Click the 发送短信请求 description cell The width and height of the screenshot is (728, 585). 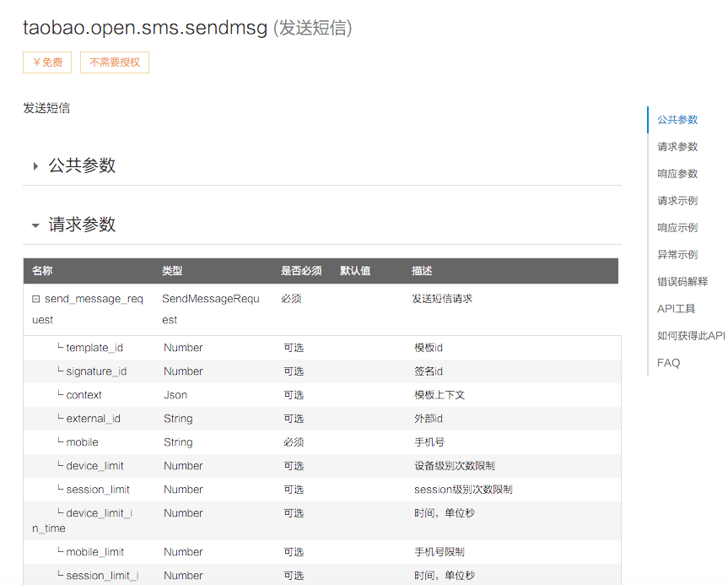(442, 299)
